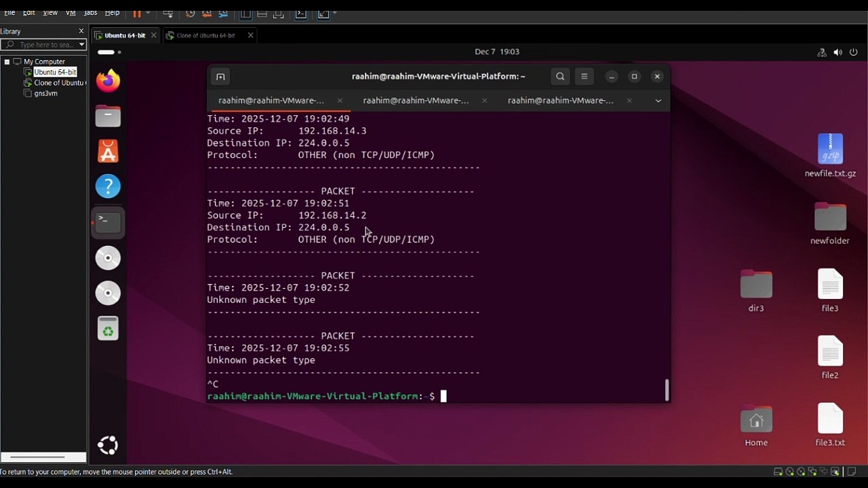Open the power menu icon
Screen dimensions: 868x488
[x=854, y=52]
